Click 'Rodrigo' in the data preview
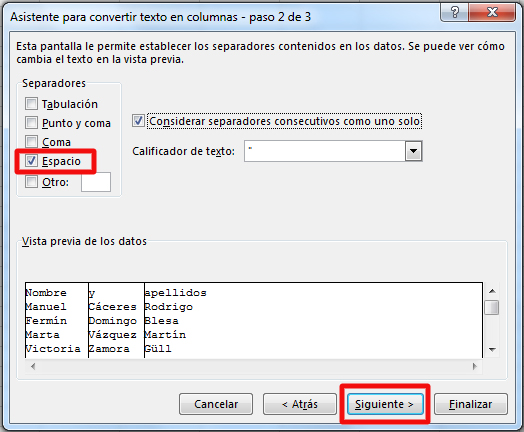This screenshot has height=432, width=524. [x=168, y=307]
